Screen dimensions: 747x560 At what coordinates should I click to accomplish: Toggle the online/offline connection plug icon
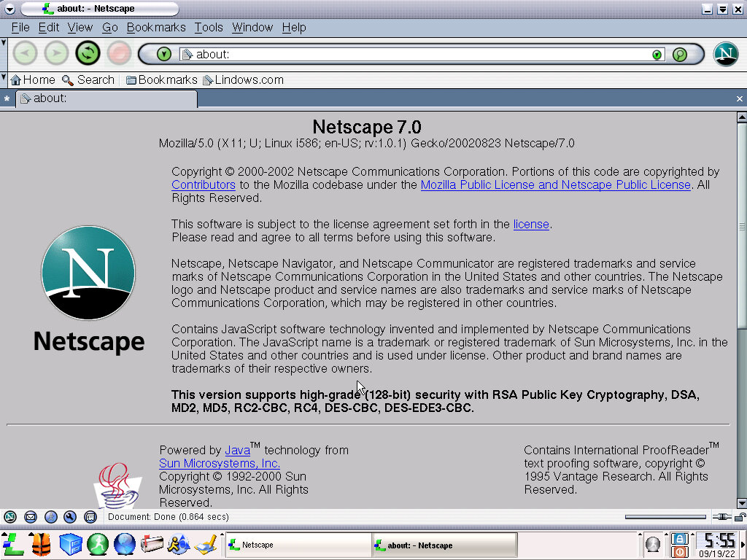click(721, 516)
